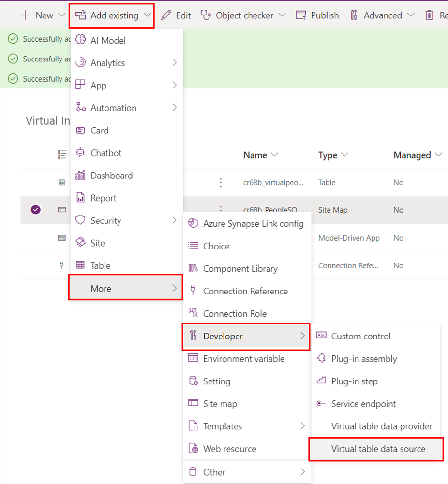Click the Web resource globe icon
Viewport: 448px width, 484px height.
tap(194, 449)
